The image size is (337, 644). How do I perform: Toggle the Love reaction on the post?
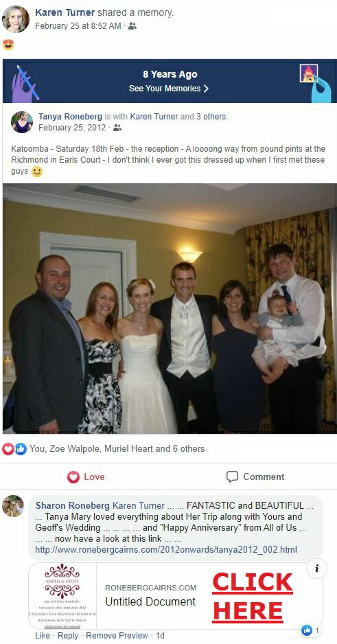coord(86,477)
